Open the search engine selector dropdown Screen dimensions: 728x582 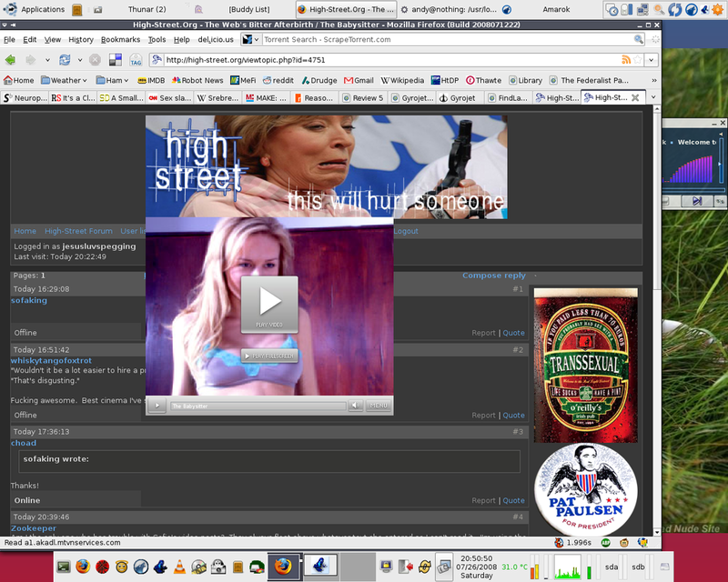tap(251, 39)
